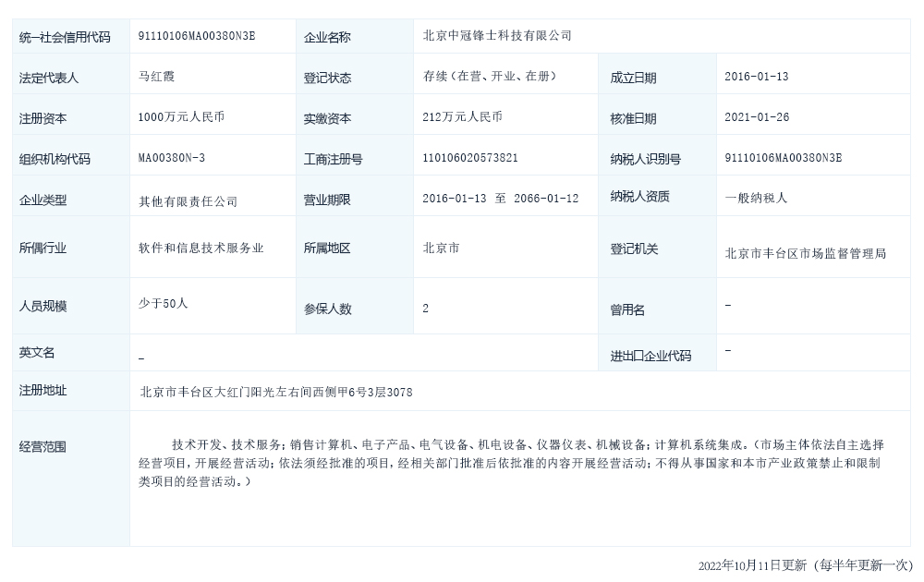Click the business term ending 2066-01-12
Screen dimensions: 924x582
547,199
